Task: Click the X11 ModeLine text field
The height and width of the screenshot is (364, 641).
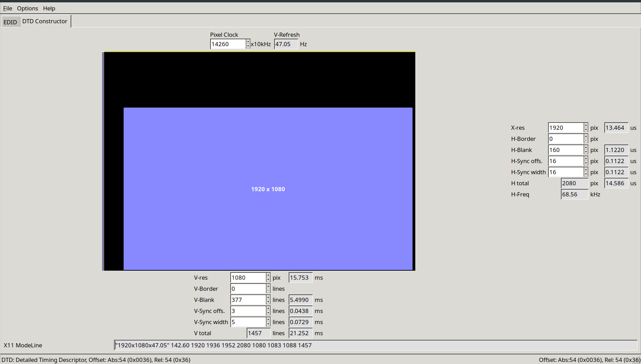Action: (376, 345)
